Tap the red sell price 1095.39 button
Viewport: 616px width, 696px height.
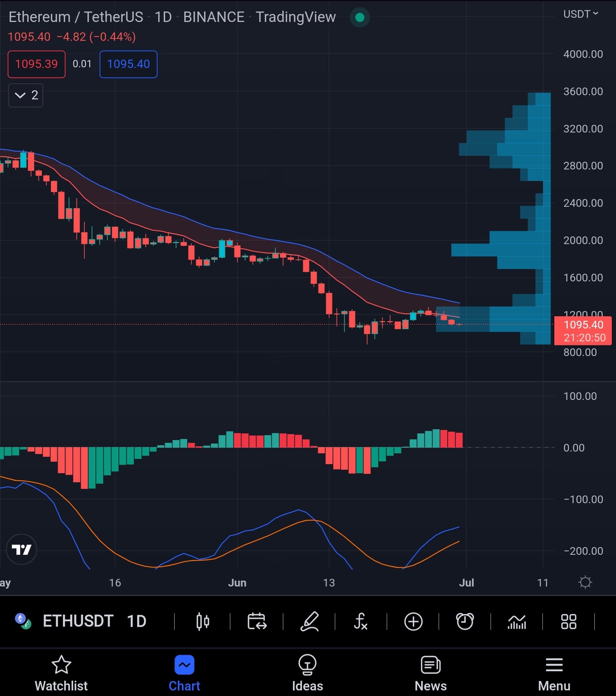point(37,64)
